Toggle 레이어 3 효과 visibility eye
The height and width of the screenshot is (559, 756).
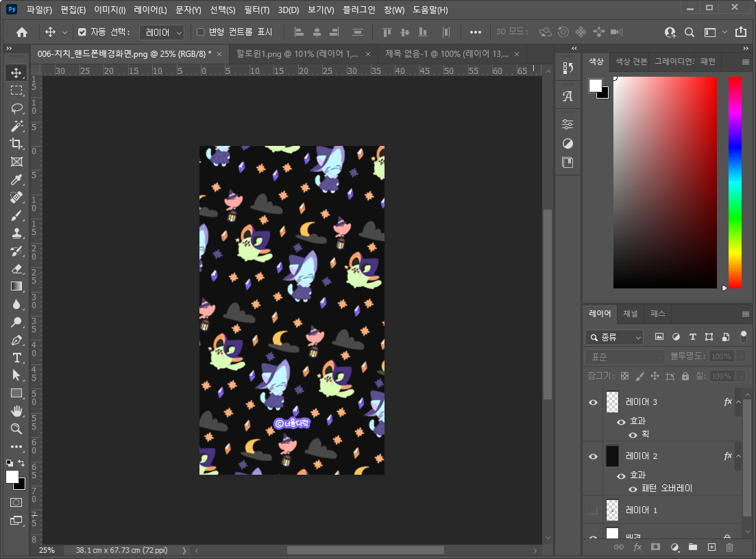pyautogui.click(x=621, y=422)
